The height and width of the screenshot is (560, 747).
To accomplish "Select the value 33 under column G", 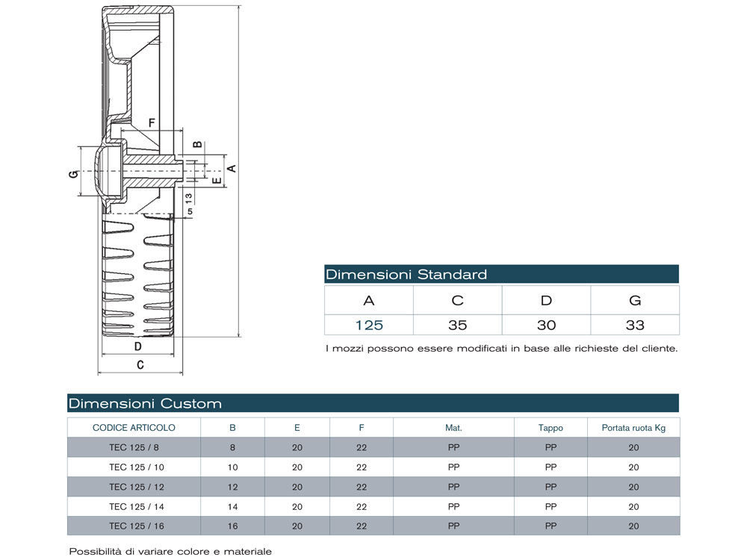I will 635,325.
